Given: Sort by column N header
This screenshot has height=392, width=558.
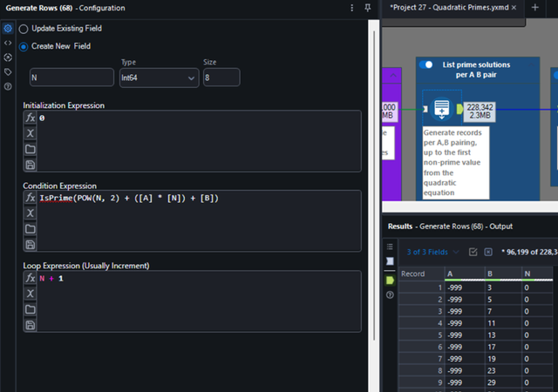Looking at the screenshot, I should click(x=537, y=274).
